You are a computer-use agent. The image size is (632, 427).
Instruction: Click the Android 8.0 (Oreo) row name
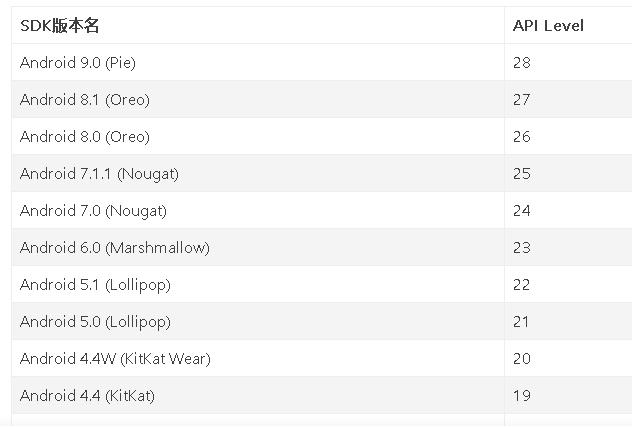click(85, 137)
